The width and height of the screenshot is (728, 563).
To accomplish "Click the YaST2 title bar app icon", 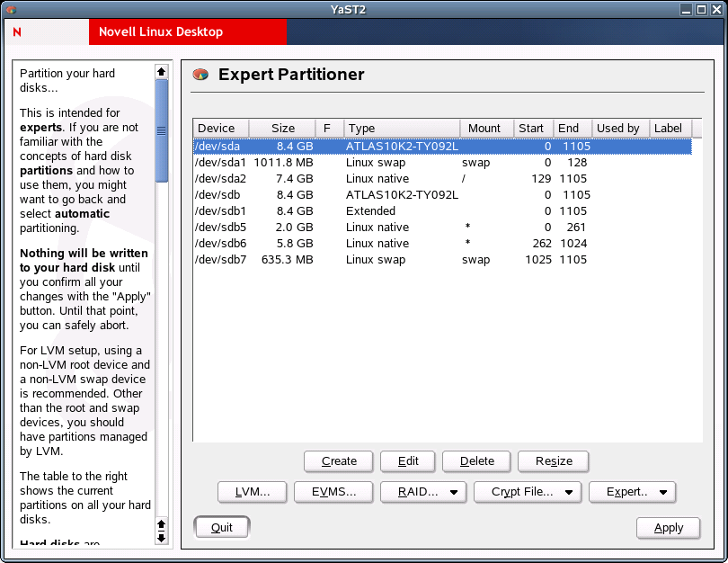I will pos(11,9).
